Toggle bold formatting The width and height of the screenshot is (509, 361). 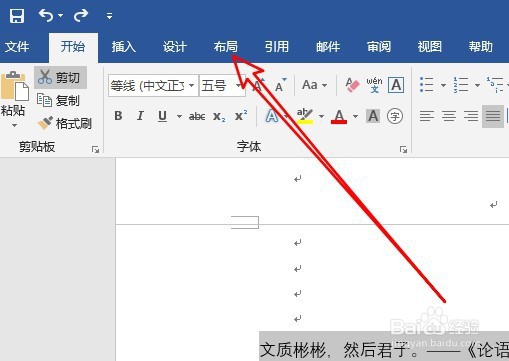(118, 116)
